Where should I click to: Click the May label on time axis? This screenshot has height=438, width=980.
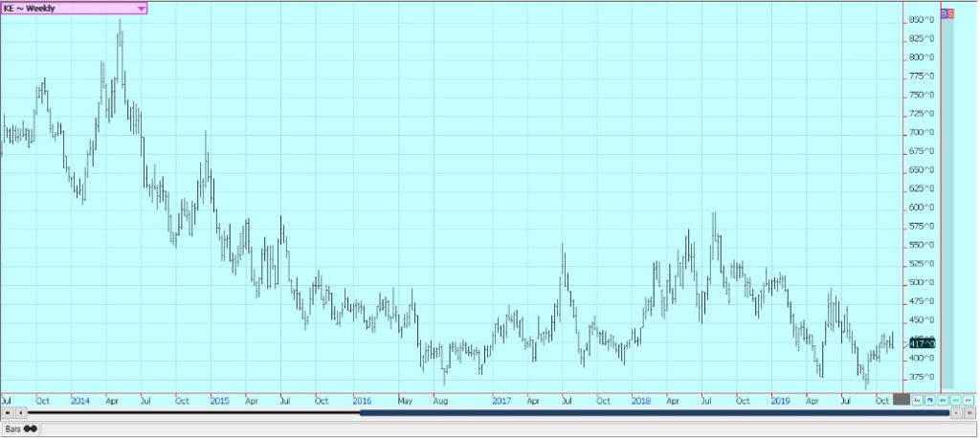click(406, 400)
